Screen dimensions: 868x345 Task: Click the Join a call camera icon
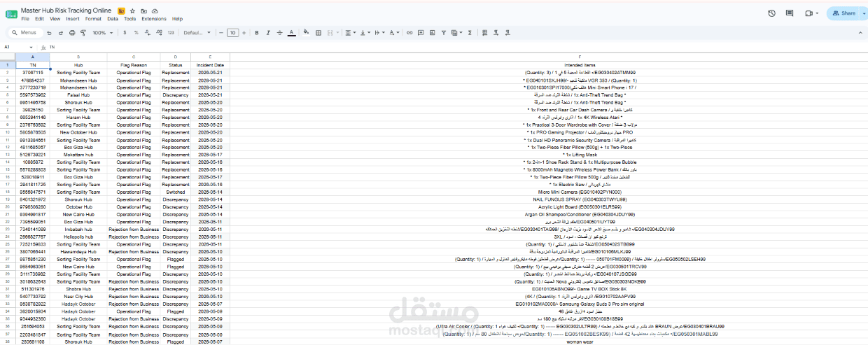(x=809, y=13)
